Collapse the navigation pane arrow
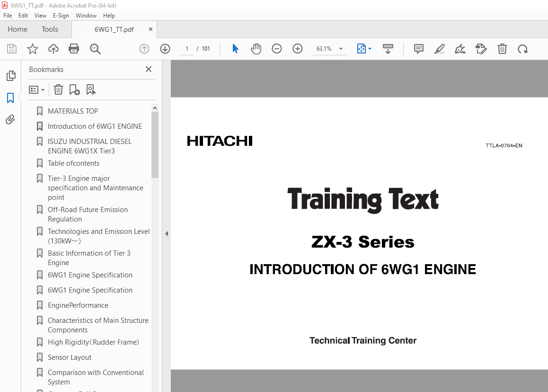The image size is (548, 392). (167, 233)
